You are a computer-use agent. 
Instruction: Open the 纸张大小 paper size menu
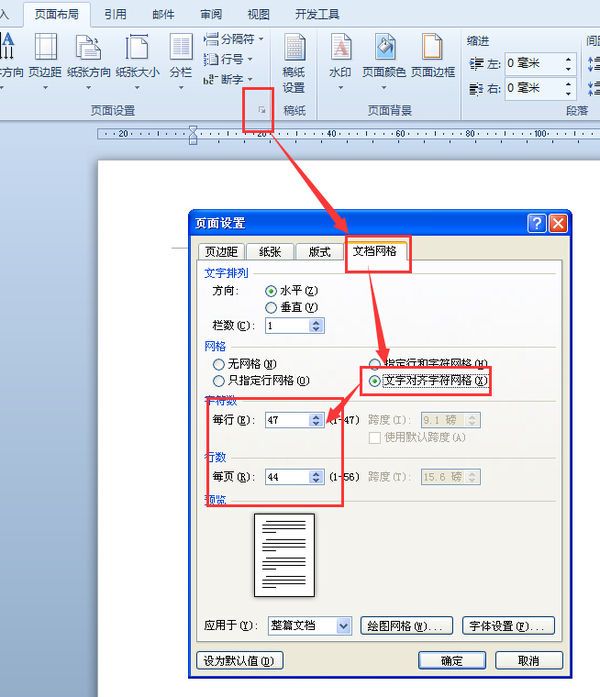(137, 60)
